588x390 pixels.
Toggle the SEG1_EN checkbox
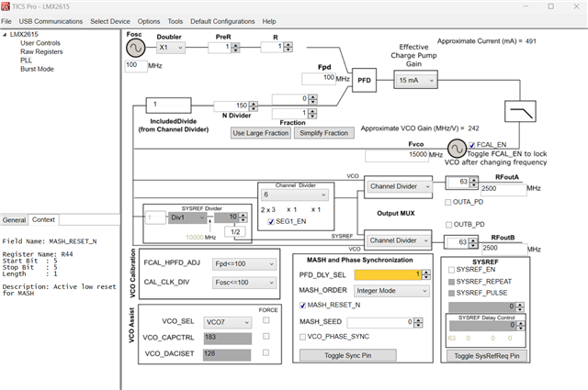point(271,222)
